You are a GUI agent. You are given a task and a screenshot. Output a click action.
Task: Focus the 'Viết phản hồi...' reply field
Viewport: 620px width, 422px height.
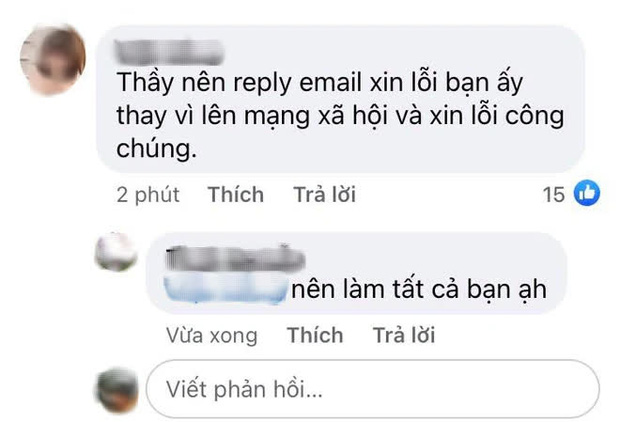372,389
